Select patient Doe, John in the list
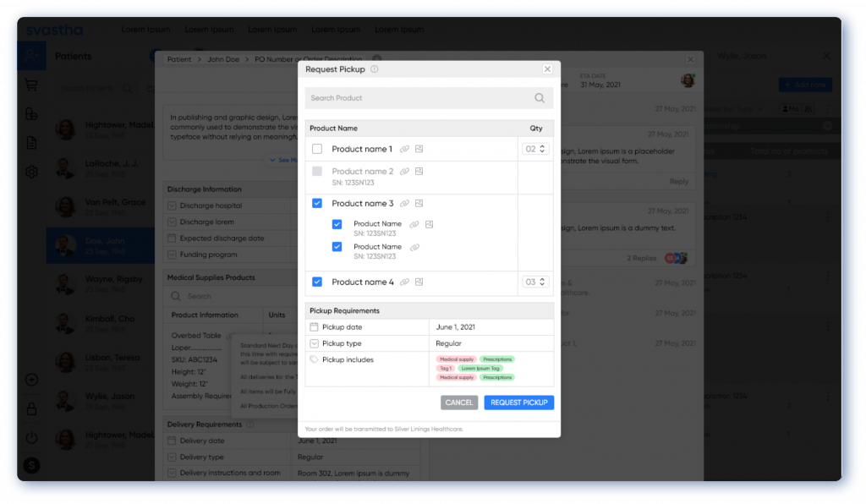 (101, 245)
